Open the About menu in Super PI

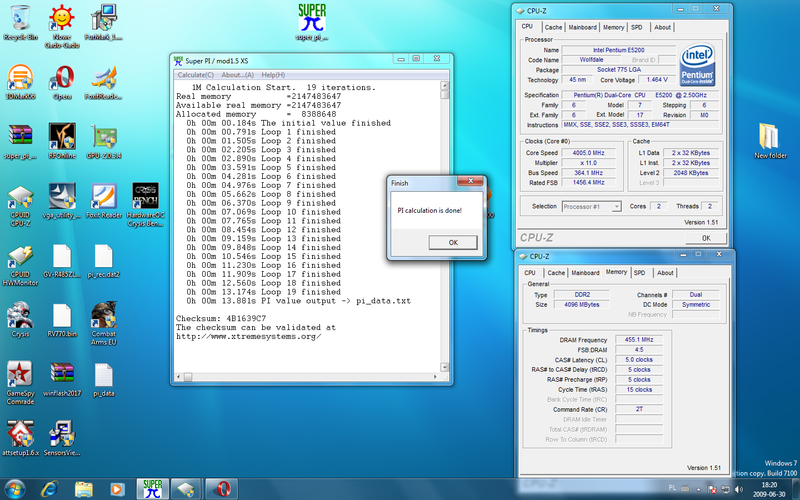point(237,75)
